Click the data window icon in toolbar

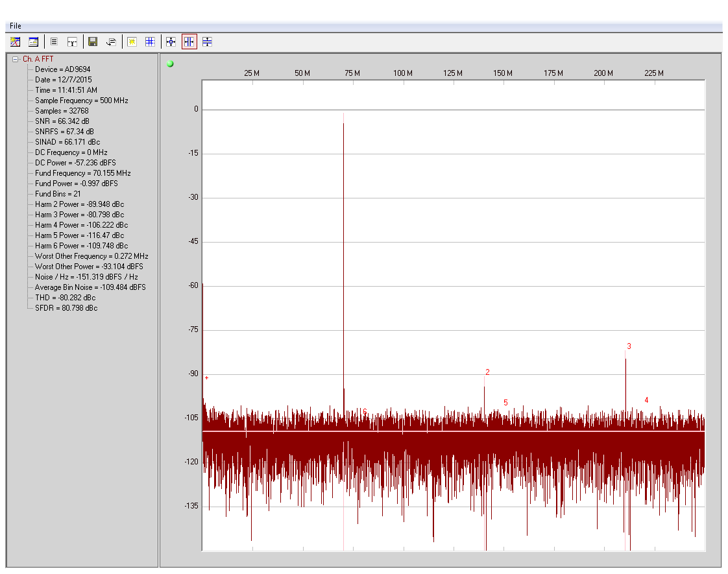click(33, 42)
